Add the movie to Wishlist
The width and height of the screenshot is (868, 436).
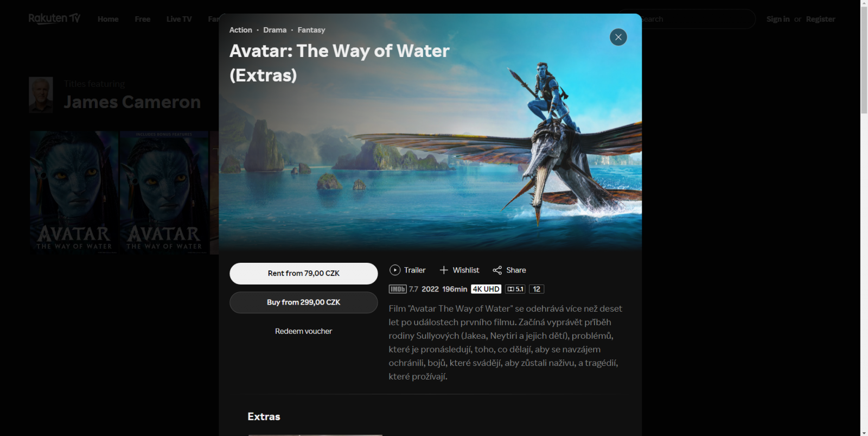tap(459, 270)
